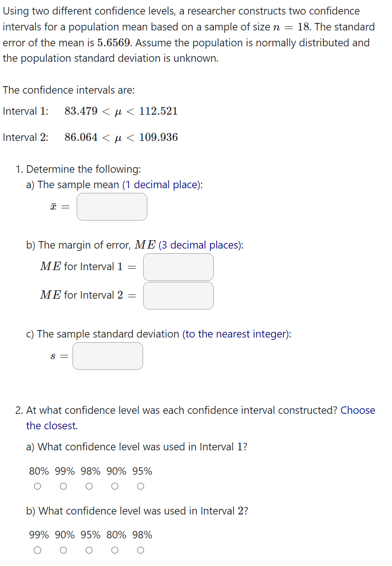This screenshot has height=566, width=392.
Task: Click the 95% label under question 2a
Action: [x=142, y=471]
